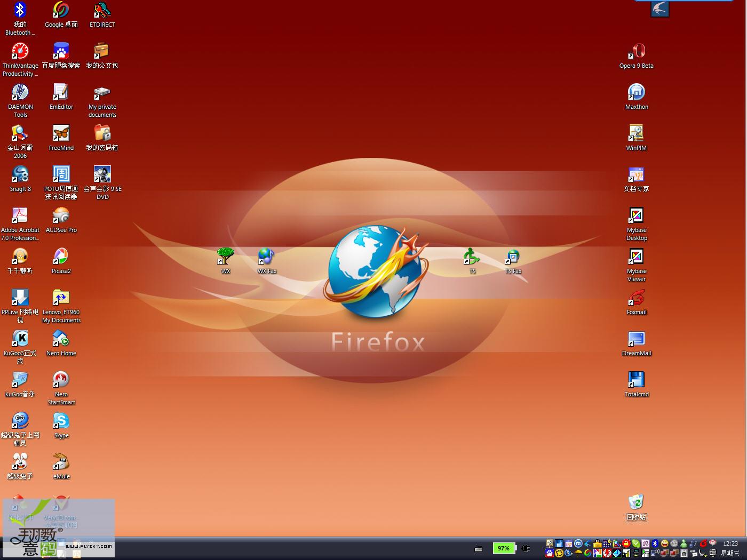The height and width of the screenshot is (560, 747).
Task: Open 超级兔子 rabbit icon
Action: (20, 467)
